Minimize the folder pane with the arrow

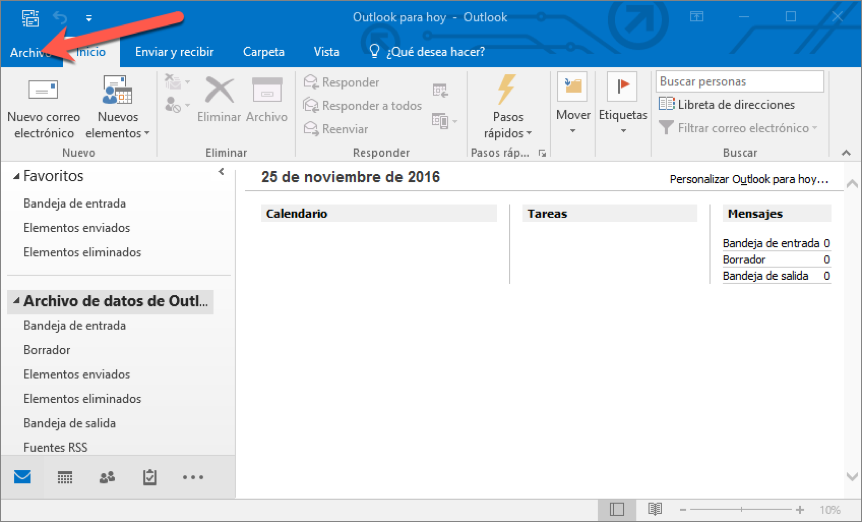(221, 171)
